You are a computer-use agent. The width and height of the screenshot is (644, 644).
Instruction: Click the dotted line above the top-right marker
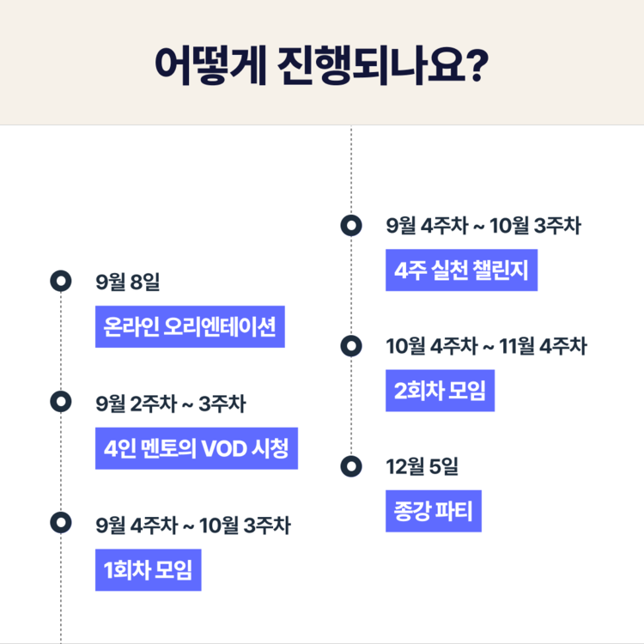point(350,172)
